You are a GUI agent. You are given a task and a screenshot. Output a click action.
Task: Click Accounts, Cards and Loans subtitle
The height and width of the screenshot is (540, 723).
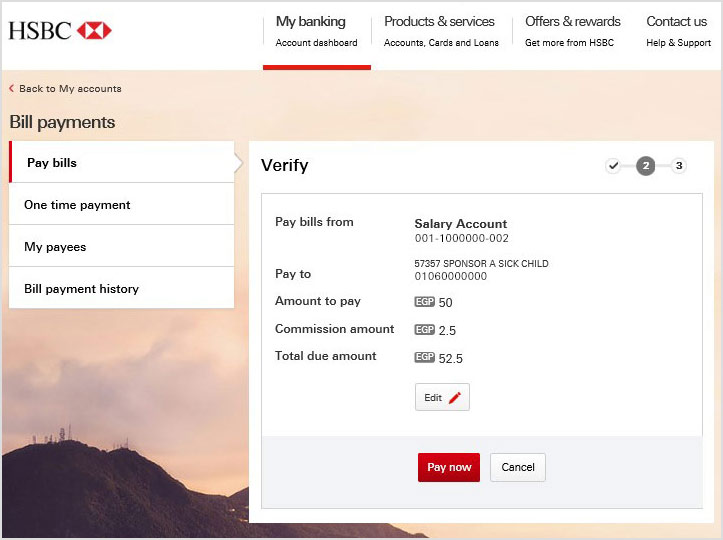point(441,43)
